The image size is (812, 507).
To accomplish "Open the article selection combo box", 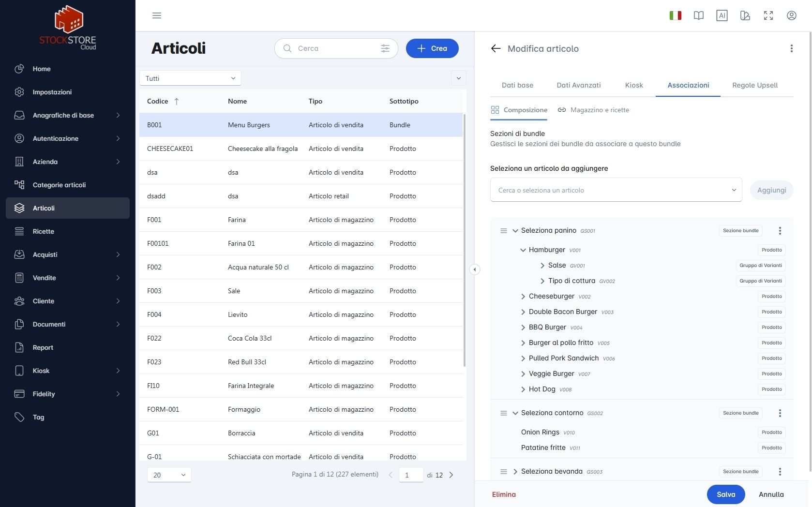I will pyautogui.click(x=616, y=190).
